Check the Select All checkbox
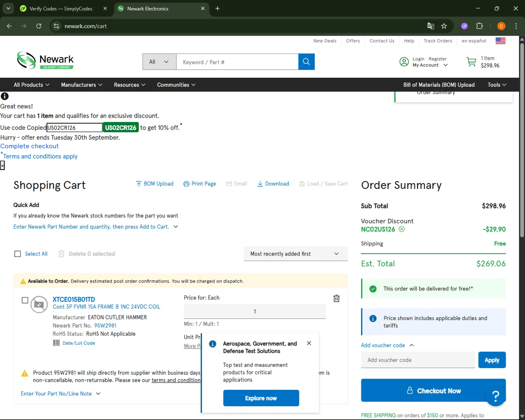This screenshot has height=420, width=525. [17, 254]
